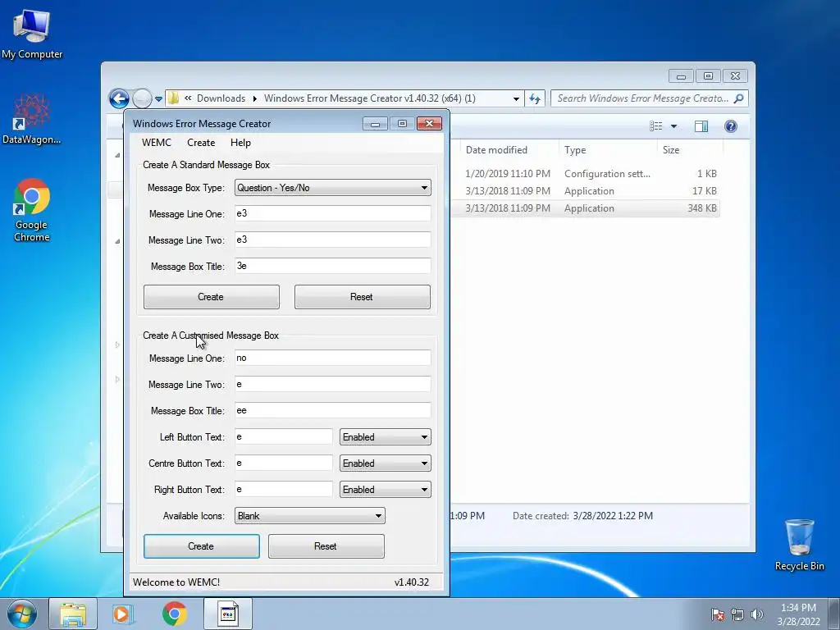Sort by Size column header
The image size is (840, 630).
pyautogui.click(x=671, y=150)
